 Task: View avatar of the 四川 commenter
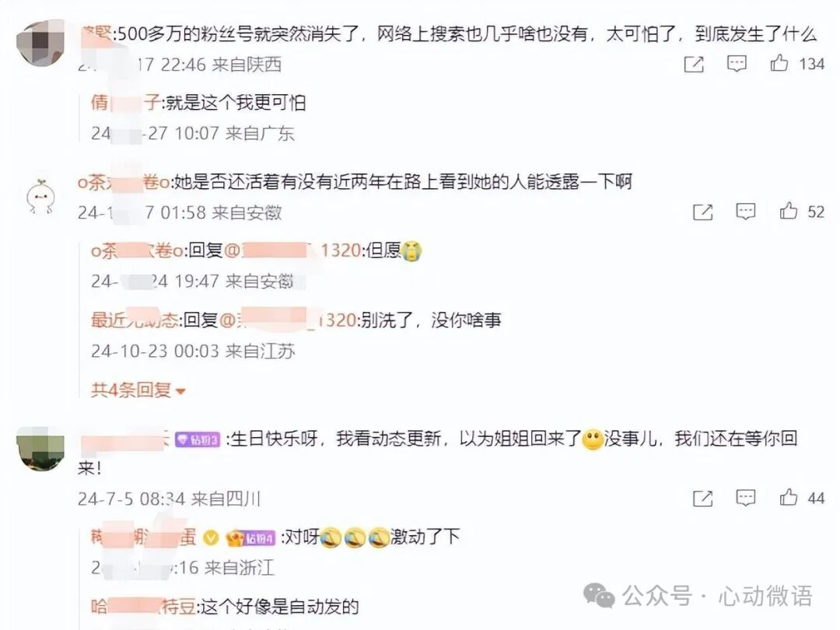(40, 449)
